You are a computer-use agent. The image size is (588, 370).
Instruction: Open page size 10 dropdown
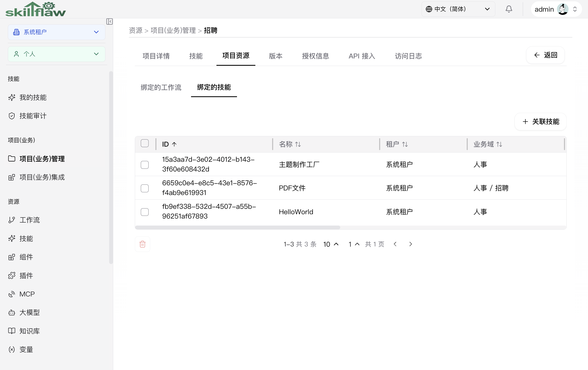(x=331, y=244)
